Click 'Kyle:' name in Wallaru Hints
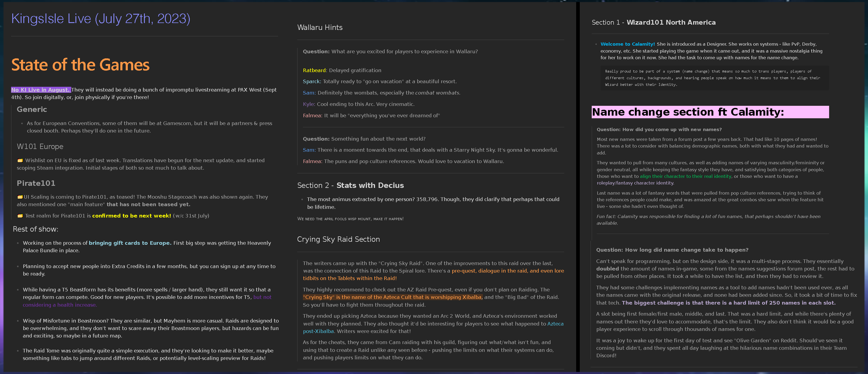The height and width of the screenshot is (374, 868). pos(309,104)
